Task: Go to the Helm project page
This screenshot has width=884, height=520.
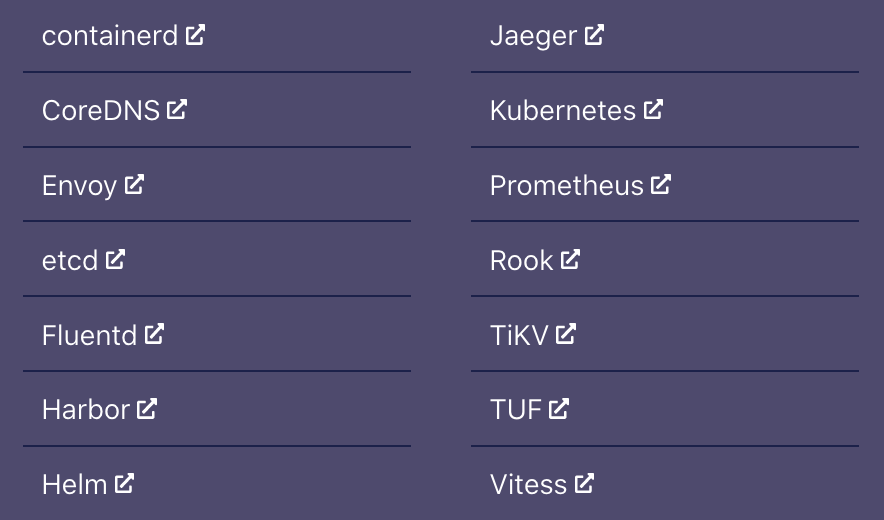Action: click(89, 484)
